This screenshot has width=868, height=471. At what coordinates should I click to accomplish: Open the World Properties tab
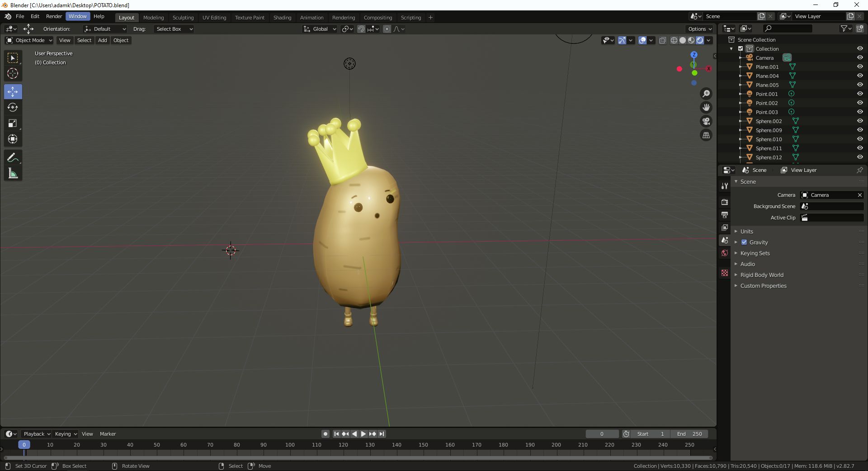tap(724, 253)
